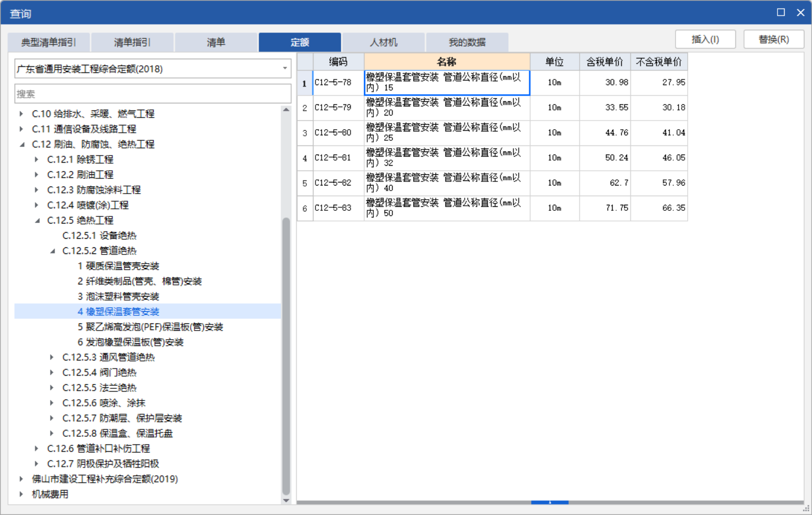
Task: Click the 插入(I) button
Action: pos(705,40)
